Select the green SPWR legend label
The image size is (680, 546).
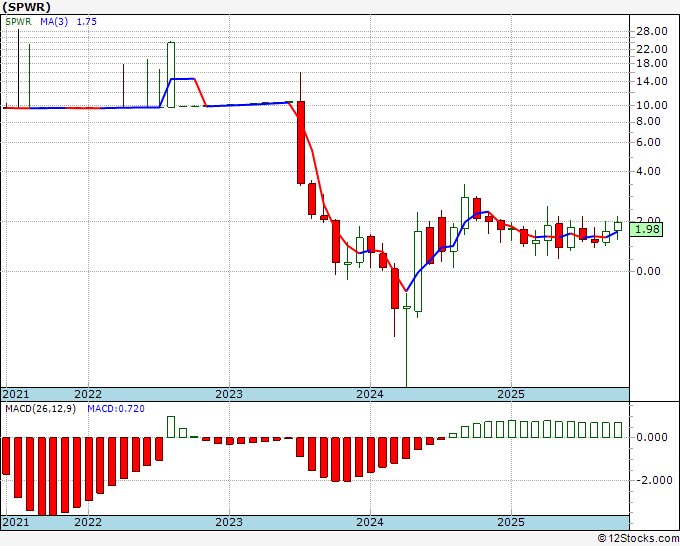17,19
